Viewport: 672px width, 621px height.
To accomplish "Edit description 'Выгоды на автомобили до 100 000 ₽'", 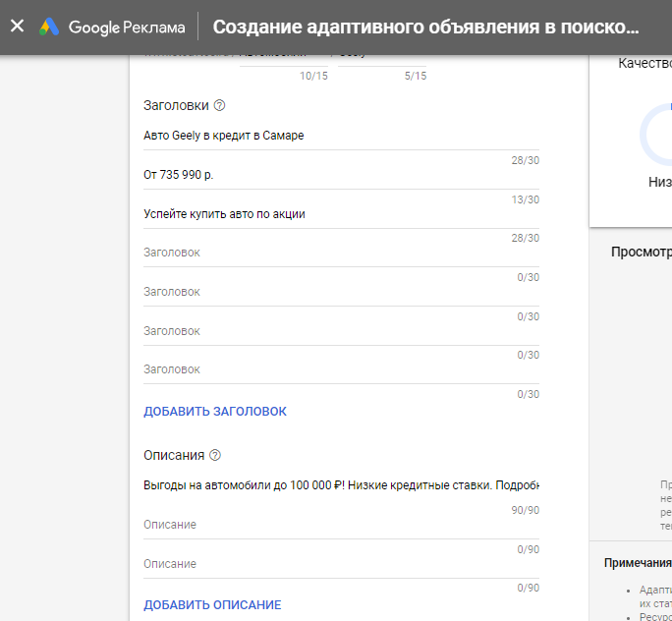I will (x=341, y=485).
